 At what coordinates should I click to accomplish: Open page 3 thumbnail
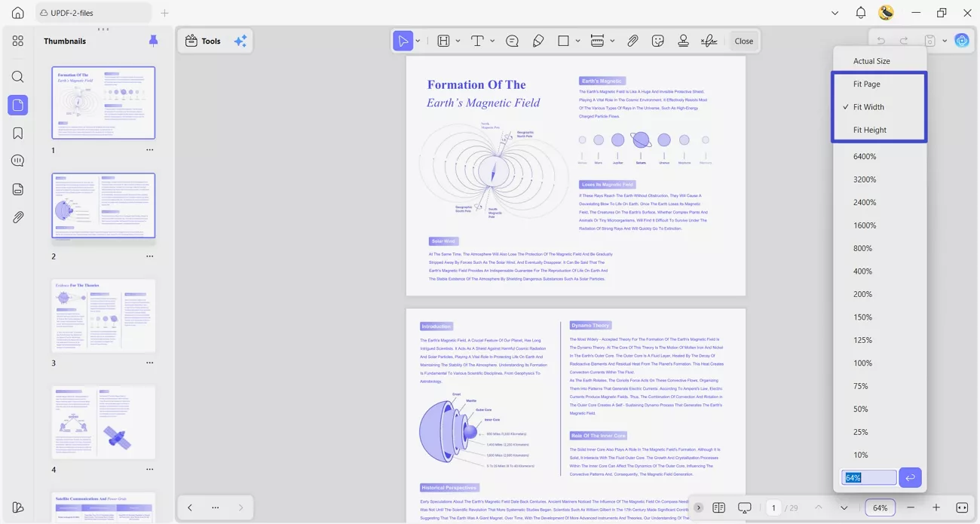point(103,316)
